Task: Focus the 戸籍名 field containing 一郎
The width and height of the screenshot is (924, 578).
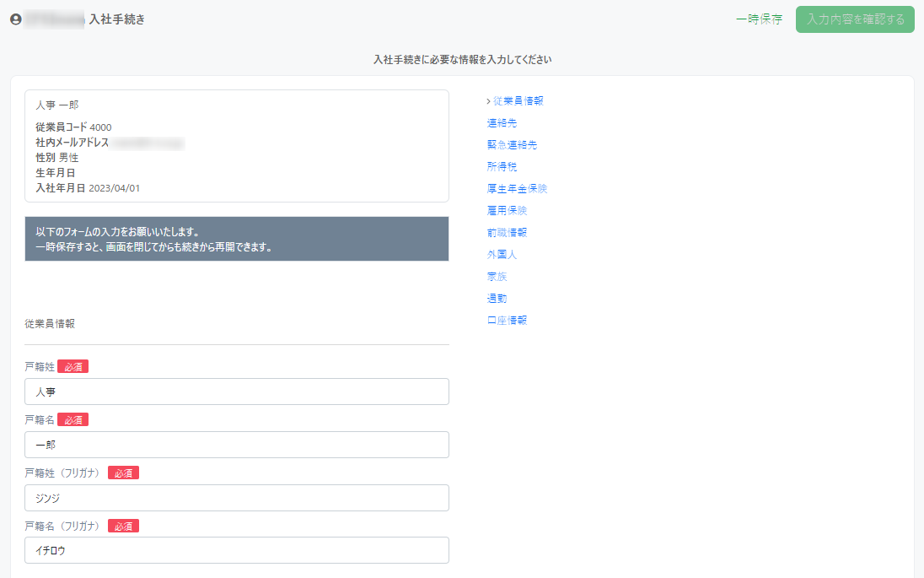Action: pos(237,445)
